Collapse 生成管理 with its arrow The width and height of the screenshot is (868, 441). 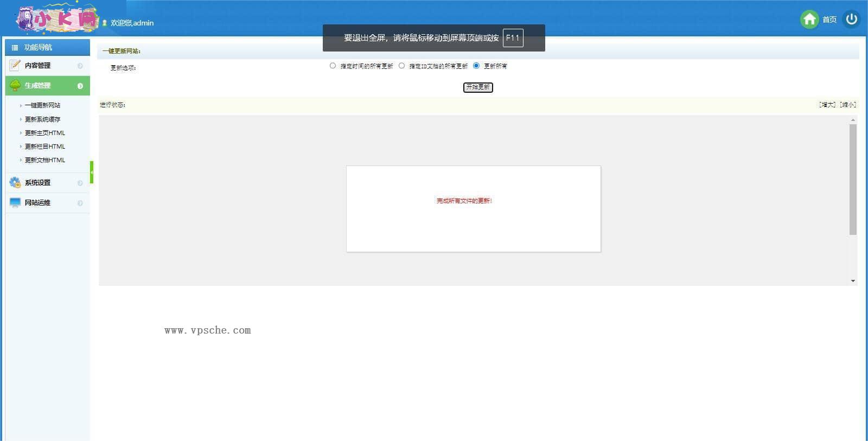click(80, 86)
